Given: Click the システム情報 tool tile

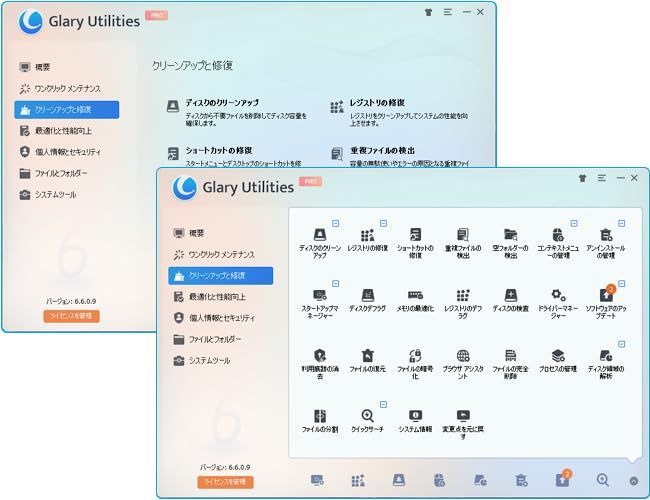Looking at the screenshot, I should tap(416, 420).
